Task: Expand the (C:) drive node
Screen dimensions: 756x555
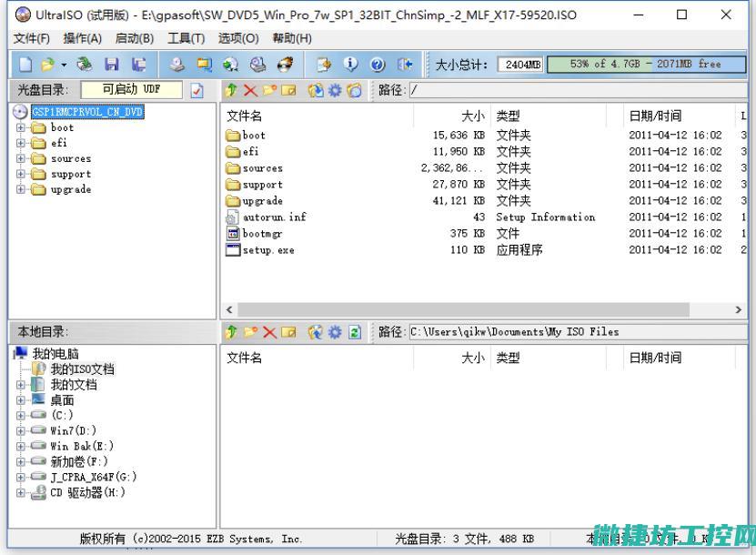Action: 20,415
